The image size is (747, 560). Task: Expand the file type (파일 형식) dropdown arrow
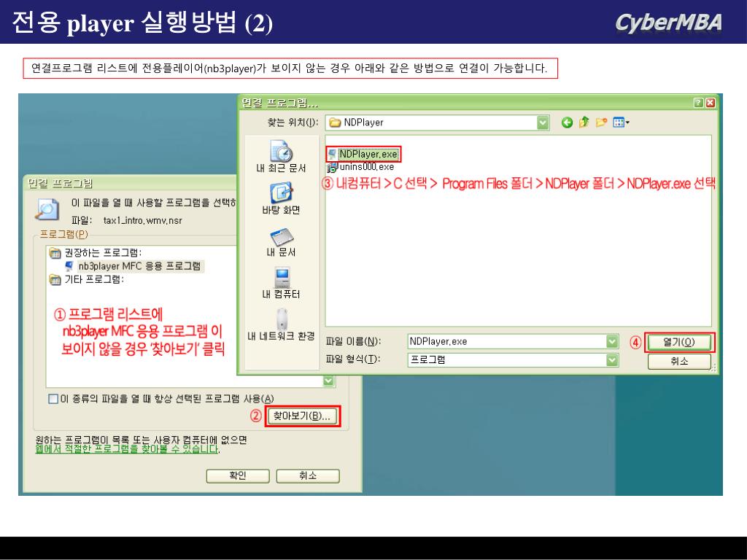pos(612,360)
